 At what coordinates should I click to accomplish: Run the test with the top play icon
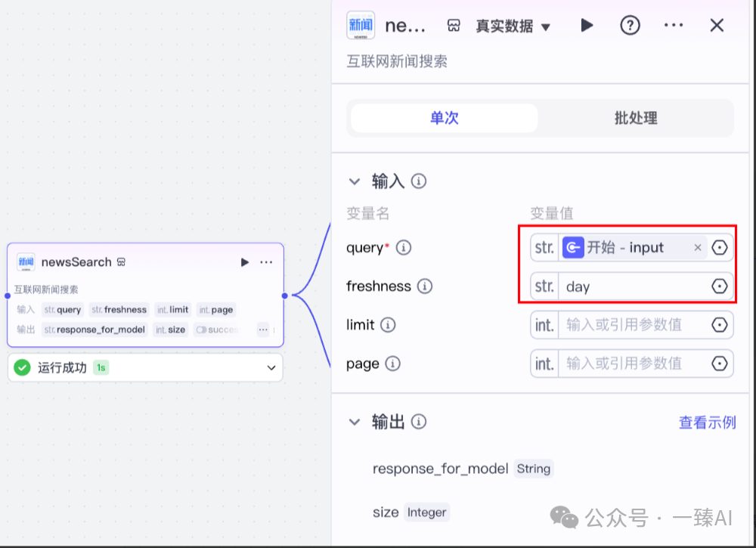pos(587,25)
